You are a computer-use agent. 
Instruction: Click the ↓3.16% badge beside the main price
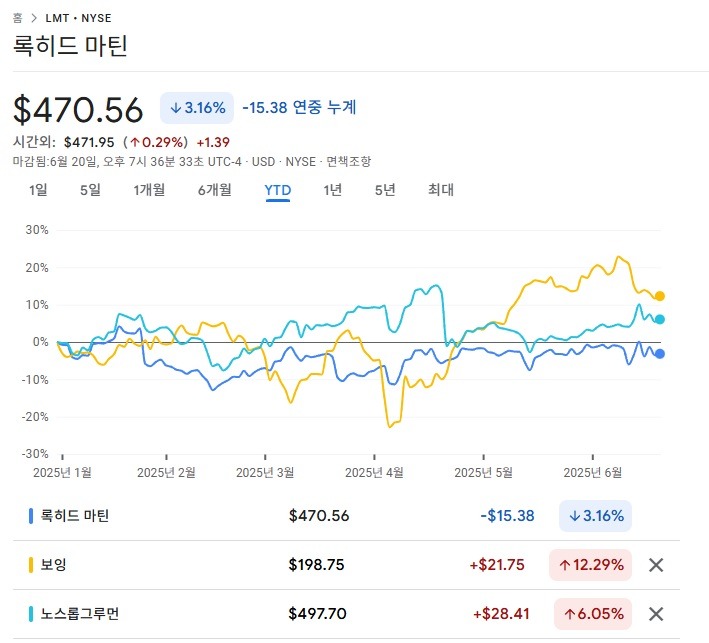pyautogui.click(x=197, y=108)
